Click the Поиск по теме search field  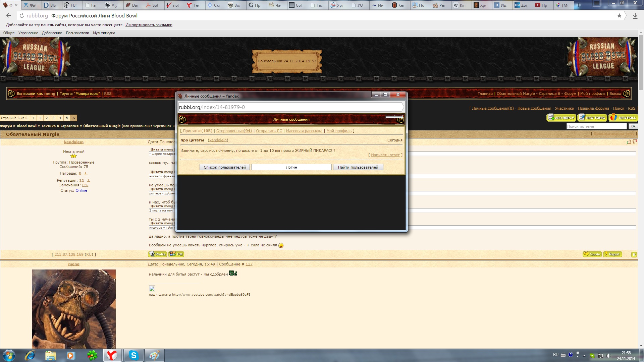pyautogui.click(x=596, y=126)
